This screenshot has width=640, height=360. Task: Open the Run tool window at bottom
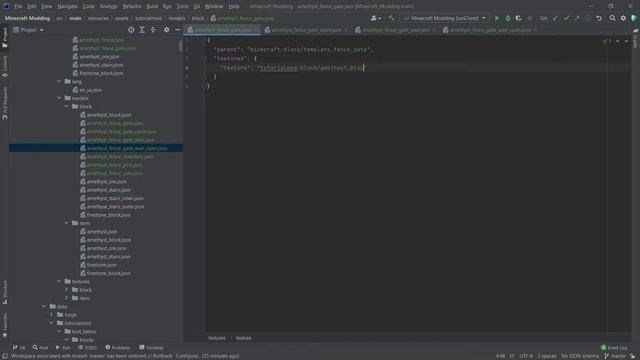click(63, 348)
